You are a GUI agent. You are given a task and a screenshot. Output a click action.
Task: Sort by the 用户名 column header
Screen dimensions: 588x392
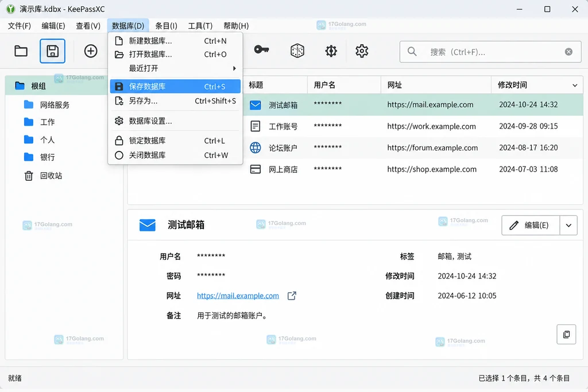click(345, 85)
